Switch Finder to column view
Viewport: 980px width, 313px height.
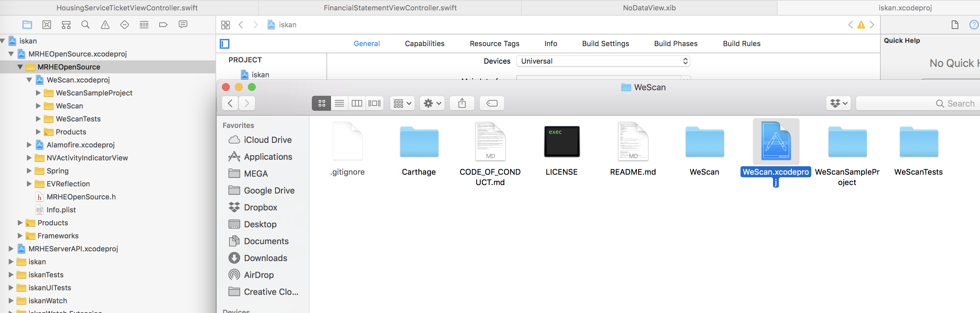(x=357, y=103)
